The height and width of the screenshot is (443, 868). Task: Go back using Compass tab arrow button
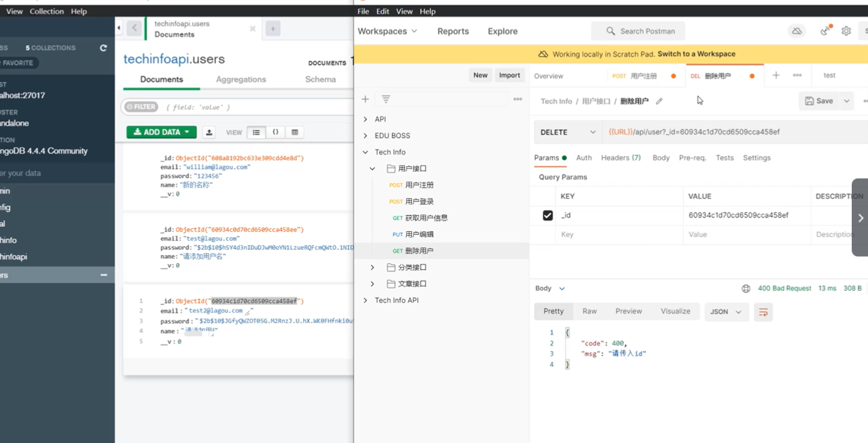[x=134, y=28]
